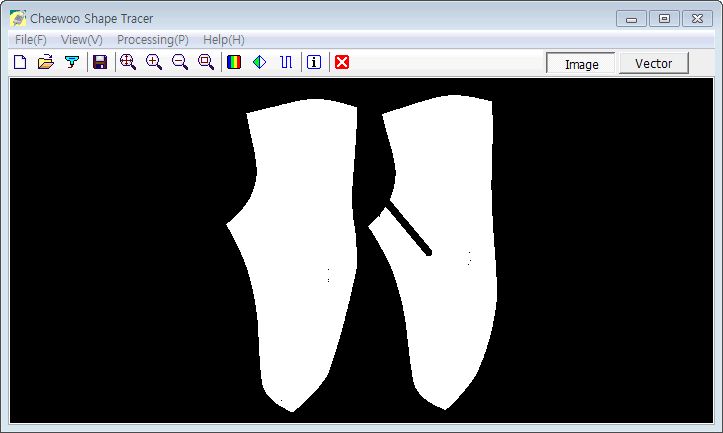This screenshot has height=433, width=723.
Task: Close the Cheewoo Shape Tracer window
Action: click(697, 18)
